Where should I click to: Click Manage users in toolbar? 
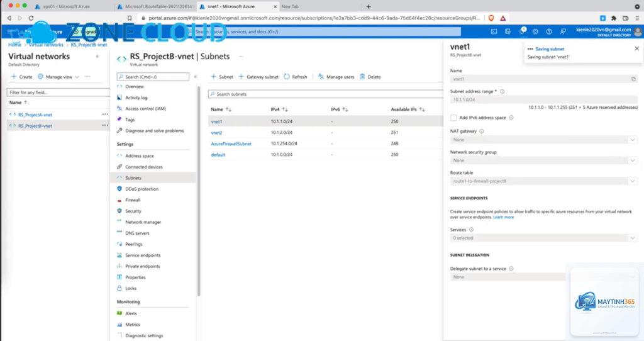point(336,77)
